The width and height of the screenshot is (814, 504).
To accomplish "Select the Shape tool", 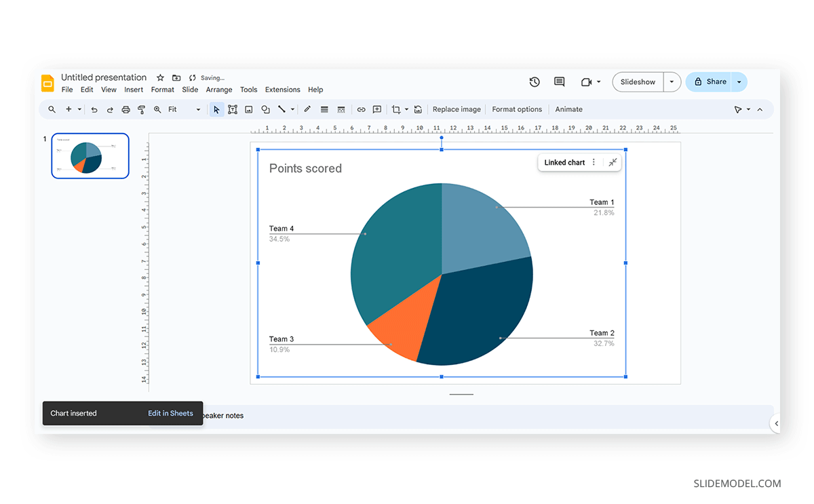I will [265, 109].
